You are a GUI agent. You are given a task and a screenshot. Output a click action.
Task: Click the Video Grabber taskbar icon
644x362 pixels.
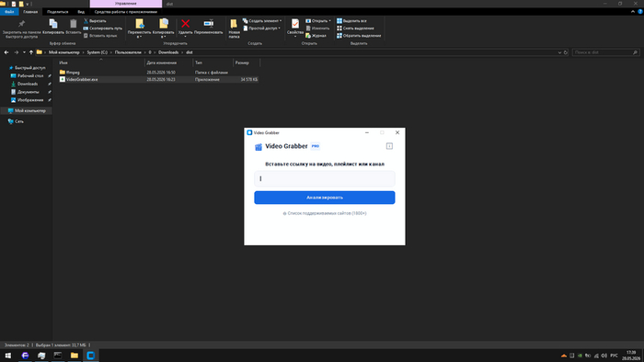[x=91, y=356]
